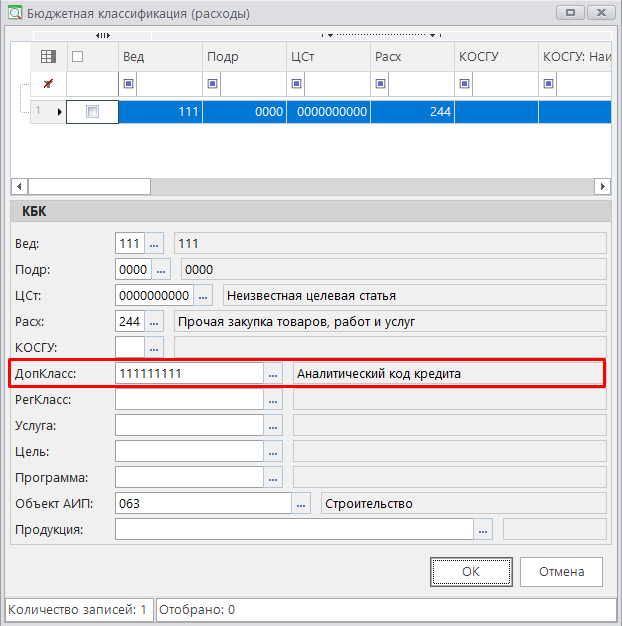Click the filter icon under Подр column
Viewport: 622px width, 626px height.
213,84
